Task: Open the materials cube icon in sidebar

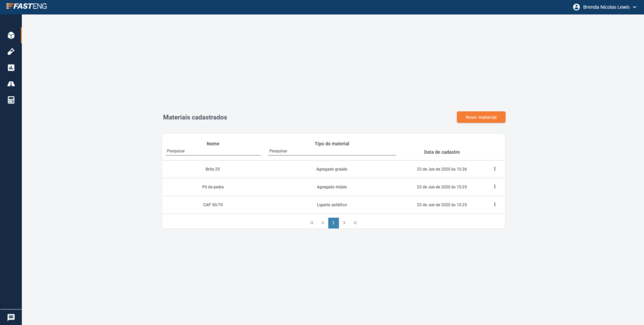Action: (11, 35)
